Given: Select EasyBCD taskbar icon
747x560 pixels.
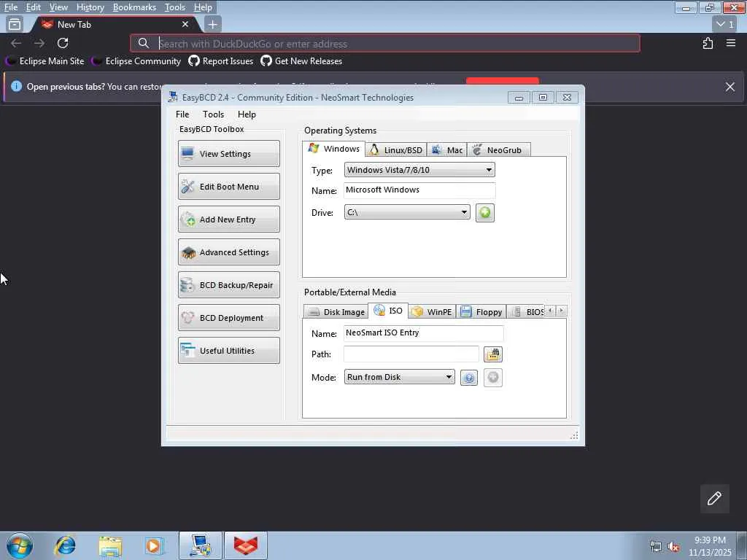Looking at the screenshot, I should tap(200, 545).
